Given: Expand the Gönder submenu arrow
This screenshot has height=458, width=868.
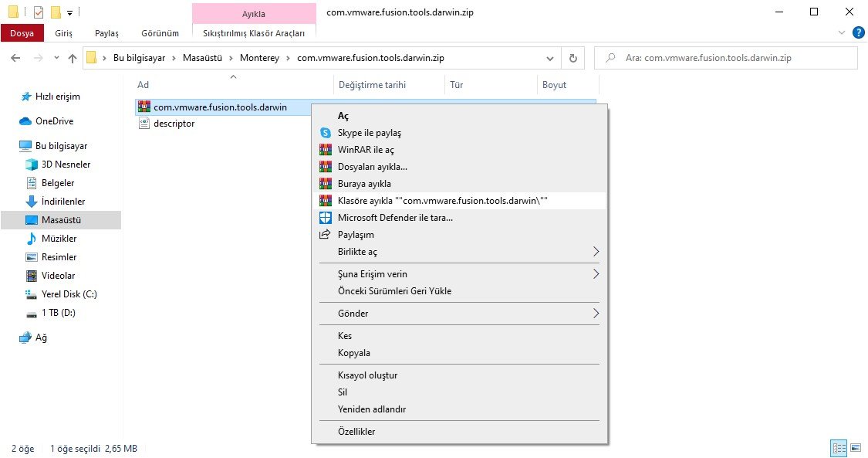Looking at the screenshot, I should (596, 314).
